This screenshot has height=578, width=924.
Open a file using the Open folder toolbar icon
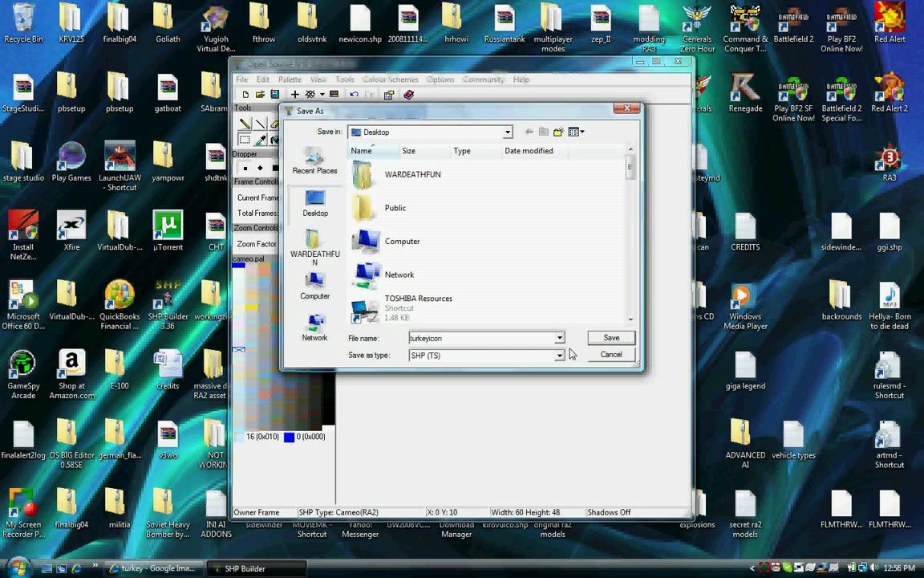point(259,94)
